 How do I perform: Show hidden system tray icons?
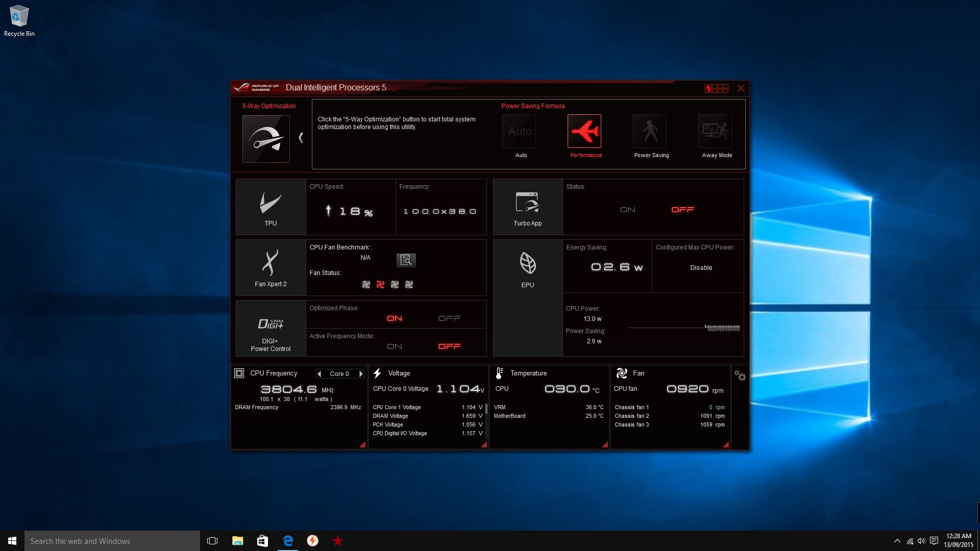click(x=897, y=541)
